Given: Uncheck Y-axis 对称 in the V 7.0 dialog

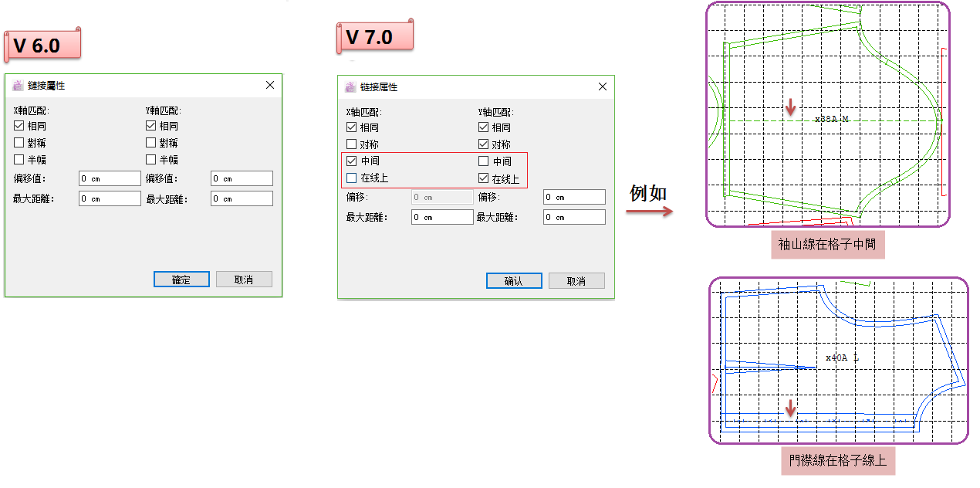Looking at the screenshot, I should pos(484,144).
